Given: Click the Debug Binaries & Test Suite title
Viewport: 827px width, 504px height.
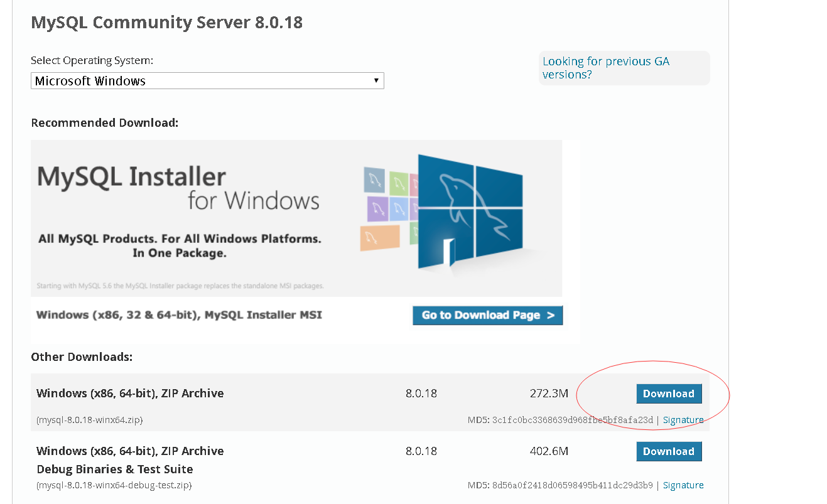Looking at the screenshot, I should tap(115, 469).
